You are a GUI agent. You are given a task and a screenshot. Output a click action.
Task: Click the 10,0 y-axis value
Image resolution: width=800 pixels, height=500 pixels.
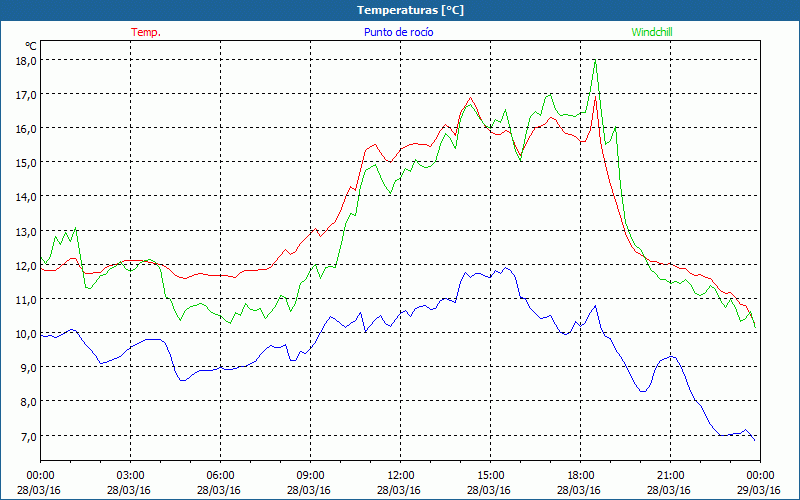coord(27,334)
